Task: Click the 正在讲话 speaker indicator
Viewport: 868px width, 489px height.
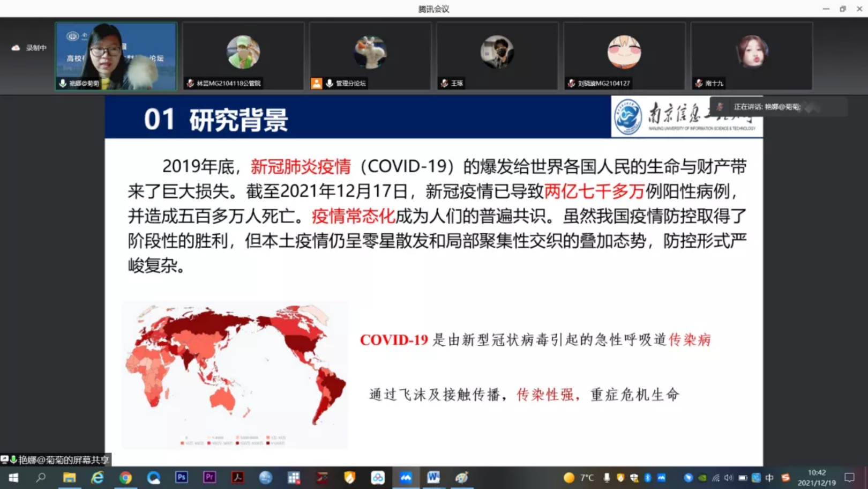Action: click(766, 107)
